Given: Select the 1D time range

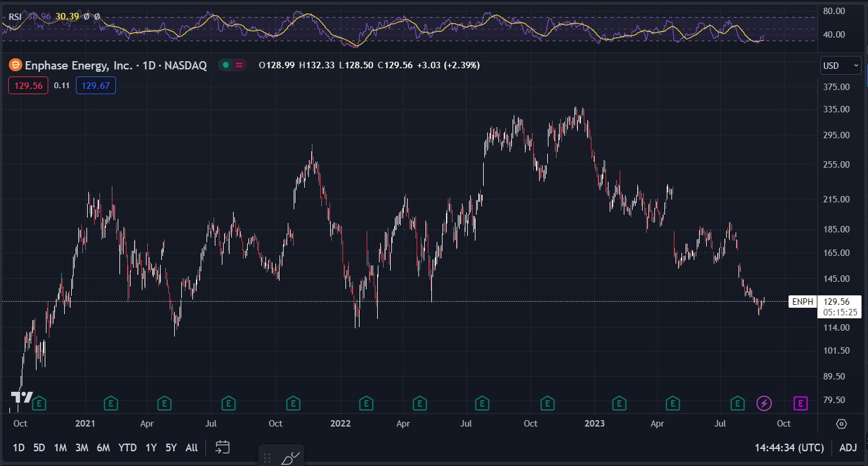Looking at the screenshot, I should 19,448.
